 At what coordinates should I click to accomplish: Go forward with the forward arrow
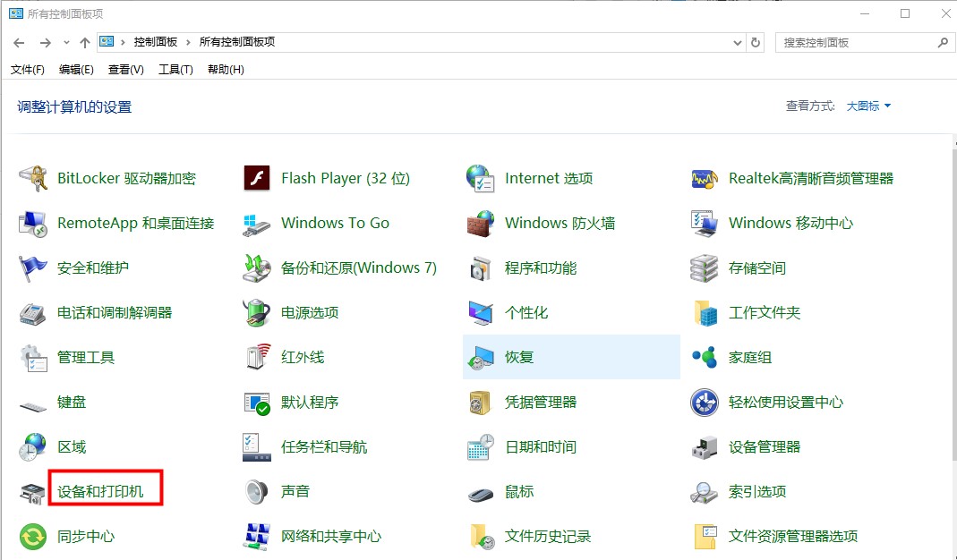tap(45, 43)
